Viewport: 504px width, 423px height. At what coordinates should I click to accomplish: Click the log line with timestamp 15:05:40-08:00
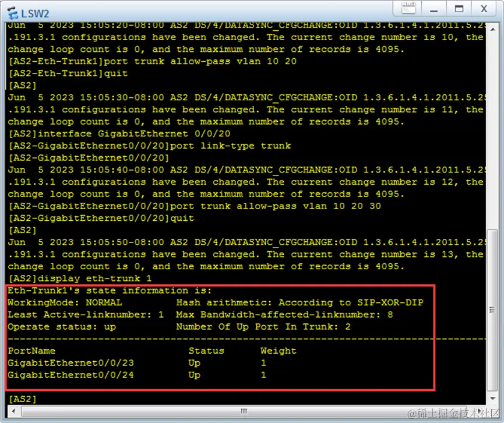tap(246, 170)
